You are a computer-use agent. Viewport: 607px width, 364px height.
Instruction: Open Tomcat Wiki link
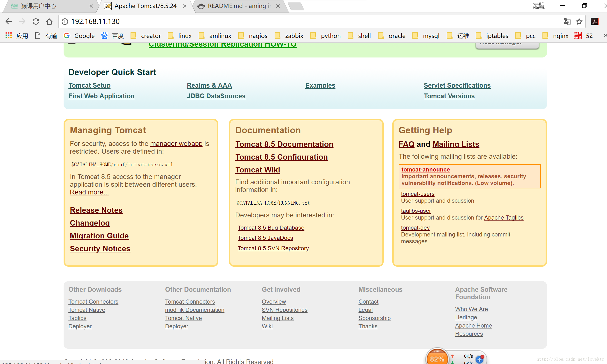(258, 170)
